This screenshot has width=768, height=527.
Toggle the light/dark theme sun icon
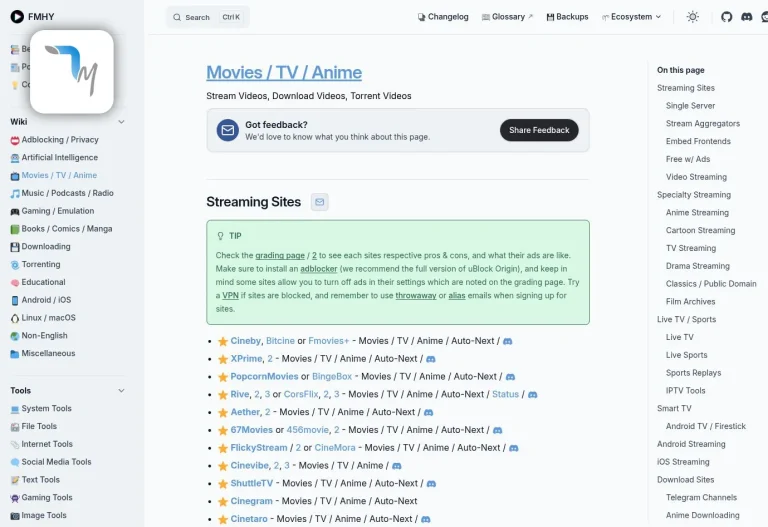pyautogui.click(x=693, y=17)
